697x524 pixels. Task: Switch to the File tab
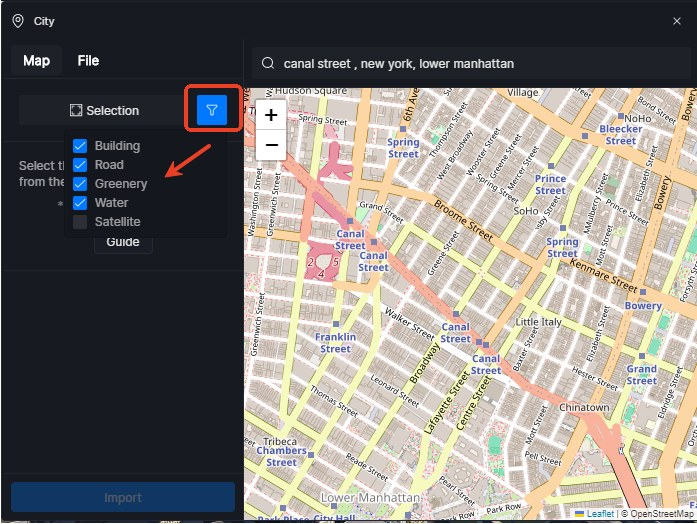coord(88,60)
